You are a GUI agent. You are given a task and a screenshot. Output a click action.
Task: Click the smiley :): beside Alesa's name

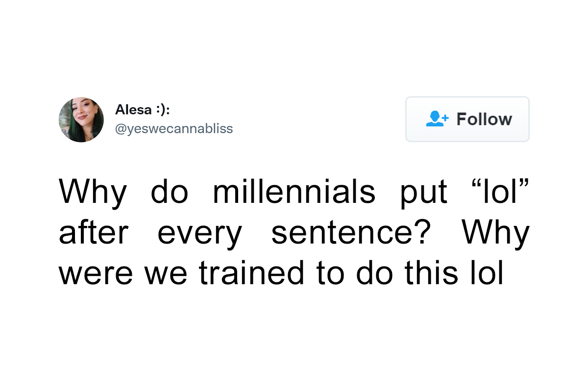tap(163, 110)
